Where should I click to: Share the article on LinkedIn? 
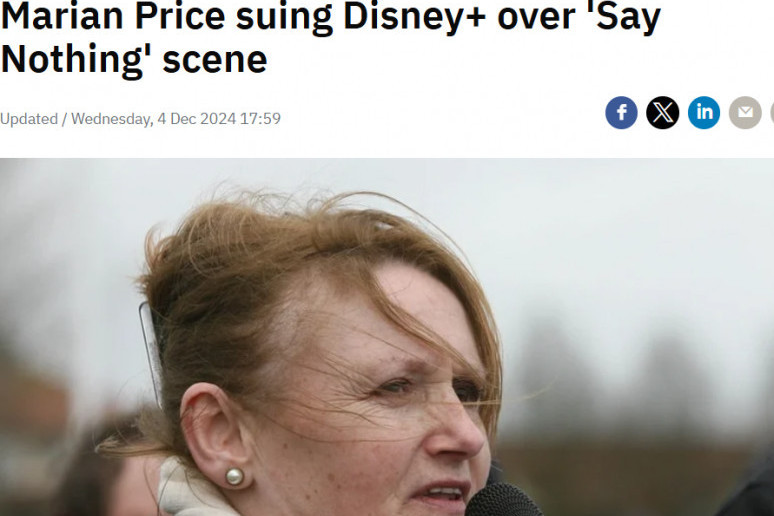(704, 113)
